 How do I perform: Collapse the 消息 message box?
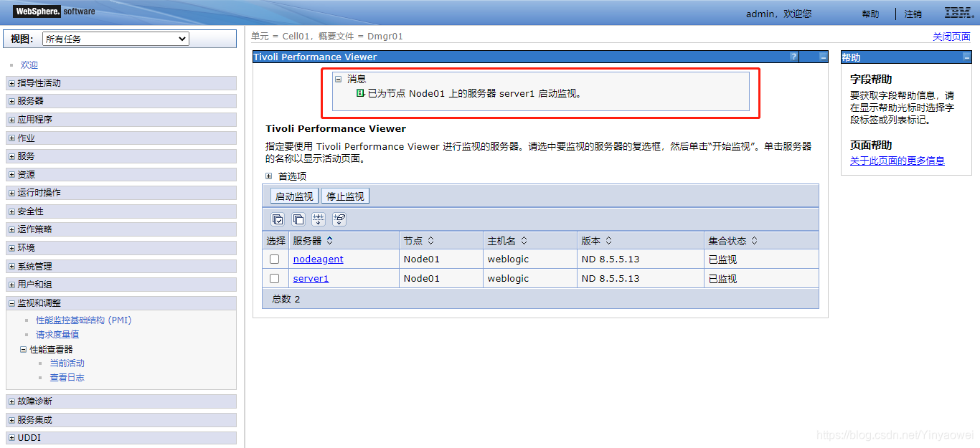338,79
